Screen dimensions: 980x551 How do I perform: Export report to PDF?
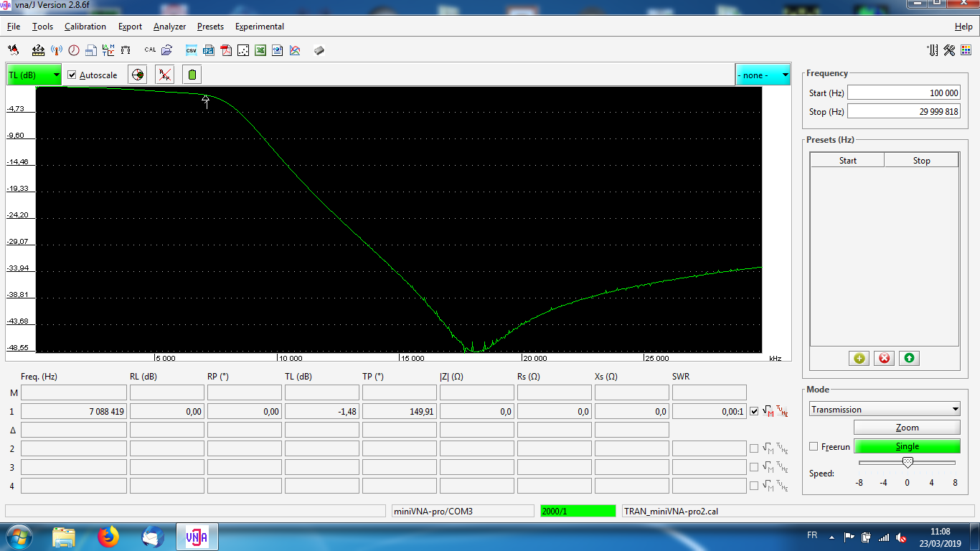pos(226,50)
